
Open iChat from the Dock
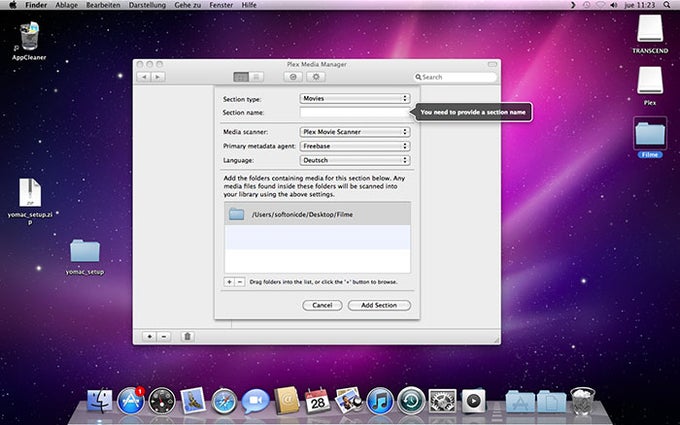pyautogui.click(x=255, y=400)
